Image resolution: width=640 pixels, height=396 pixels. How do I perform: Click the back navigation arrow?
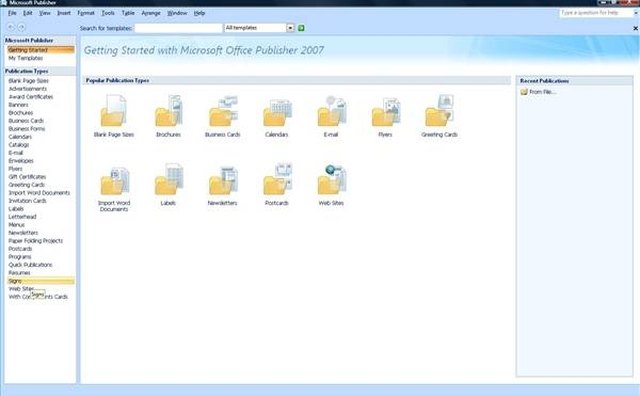(x=11, y=27)
